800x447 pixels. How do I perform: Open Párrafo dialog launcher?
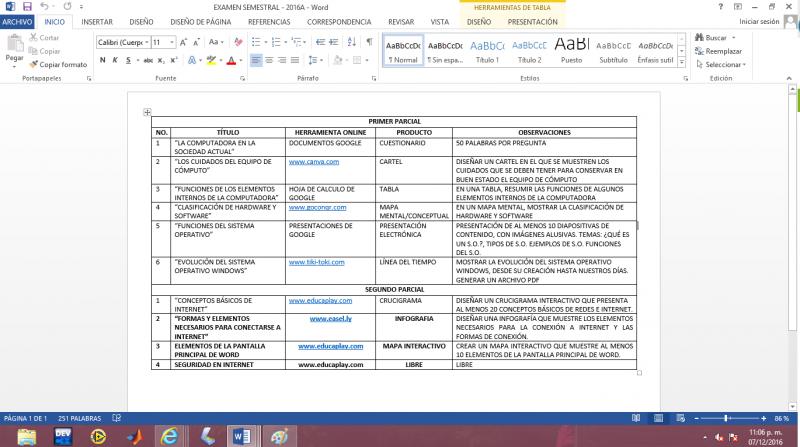pos(374,79)
